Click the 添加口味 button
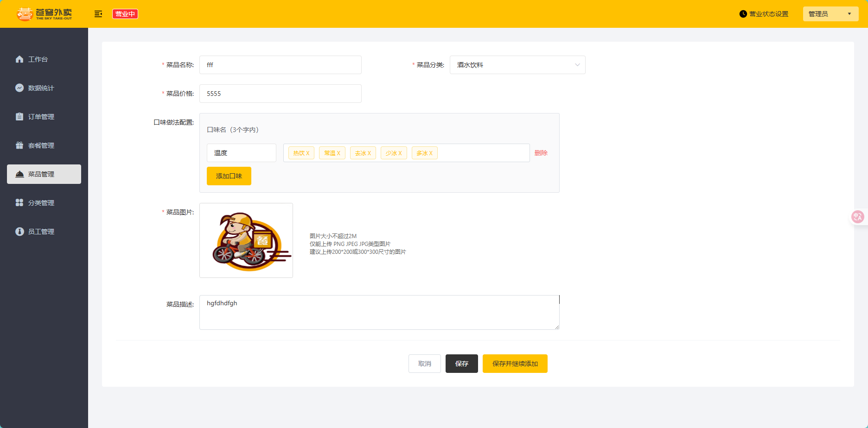 coord(229,176)
